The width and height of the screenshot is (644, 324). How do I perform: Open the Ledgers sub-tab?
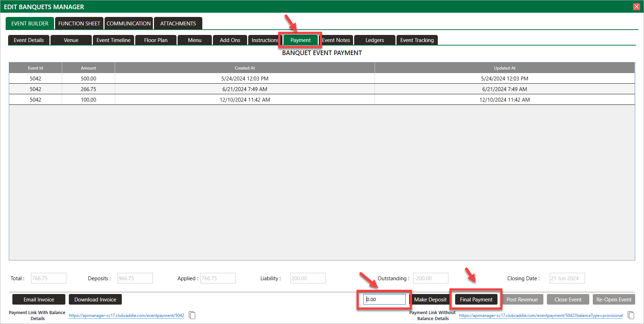375,40
